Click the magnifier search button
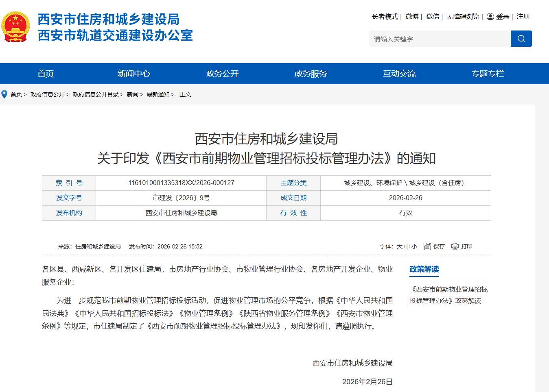 point(521,39)
